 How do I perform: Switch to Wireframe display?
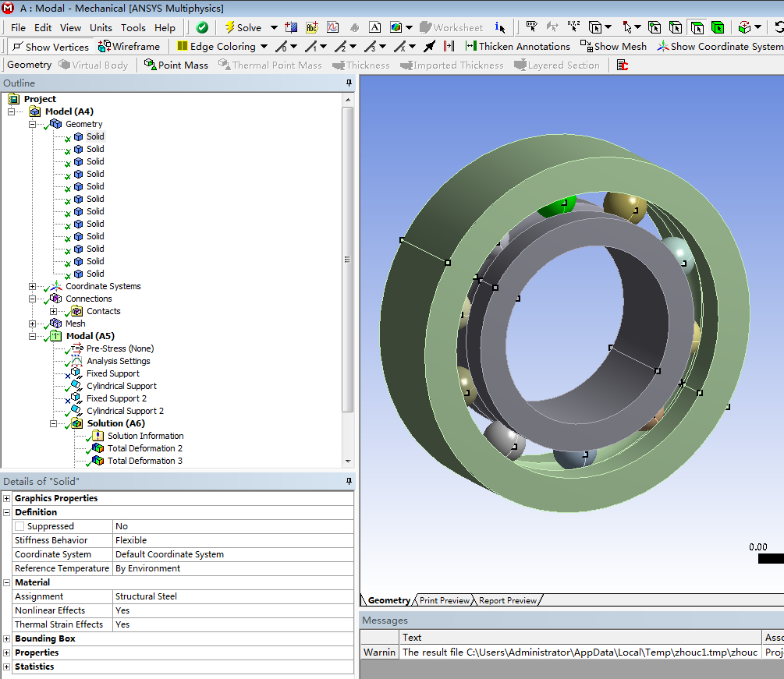129,47
